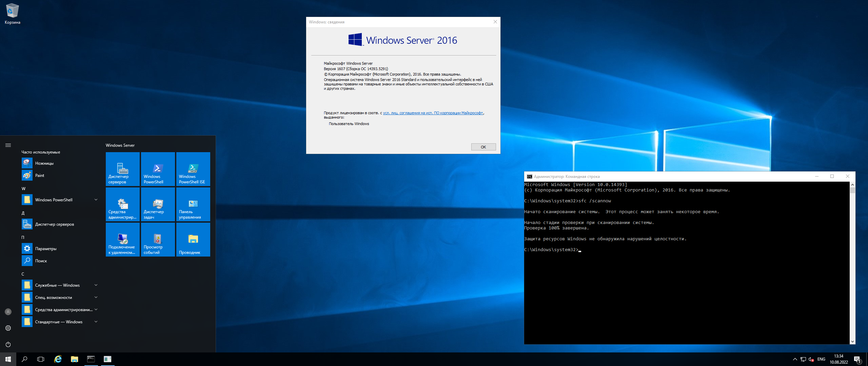Click the ENG language indicator
This screenshot has height=366, width=868.
coord(821,359)
